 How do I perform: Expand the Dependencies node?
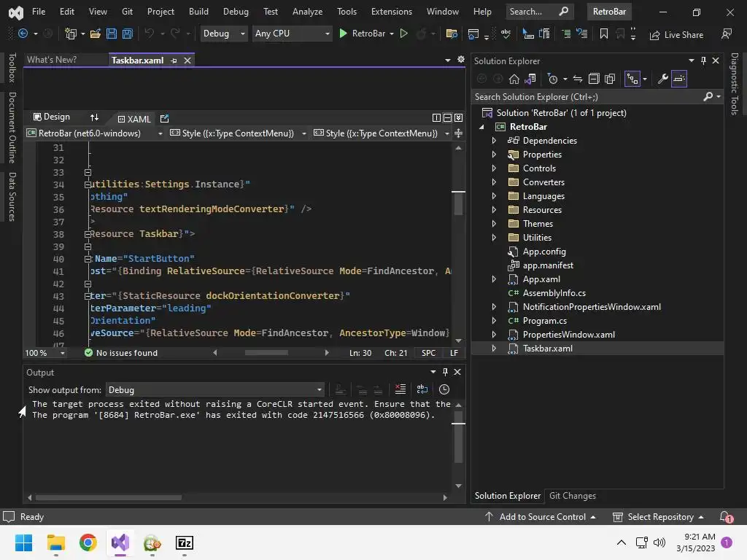point(494,141)
